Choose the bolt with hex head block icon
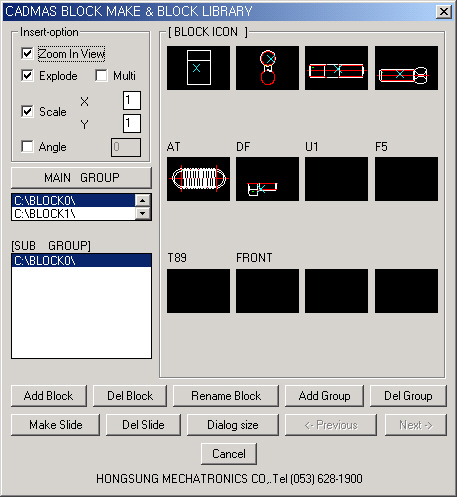The height and width of the screenshot is (497, 457). tap(406, 68)
